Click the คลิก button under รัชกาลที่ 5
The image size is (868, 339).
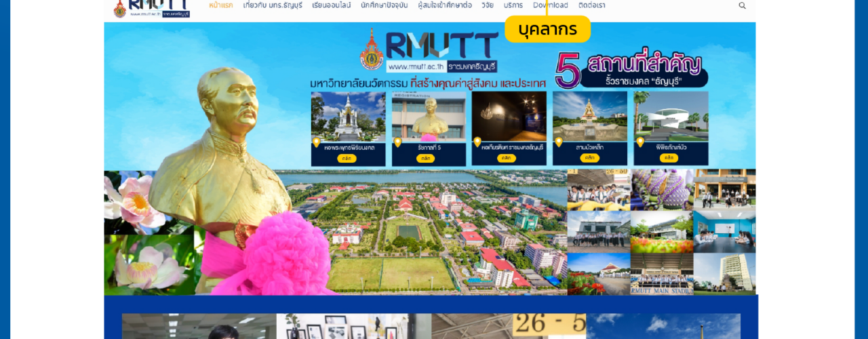(425, 159)
